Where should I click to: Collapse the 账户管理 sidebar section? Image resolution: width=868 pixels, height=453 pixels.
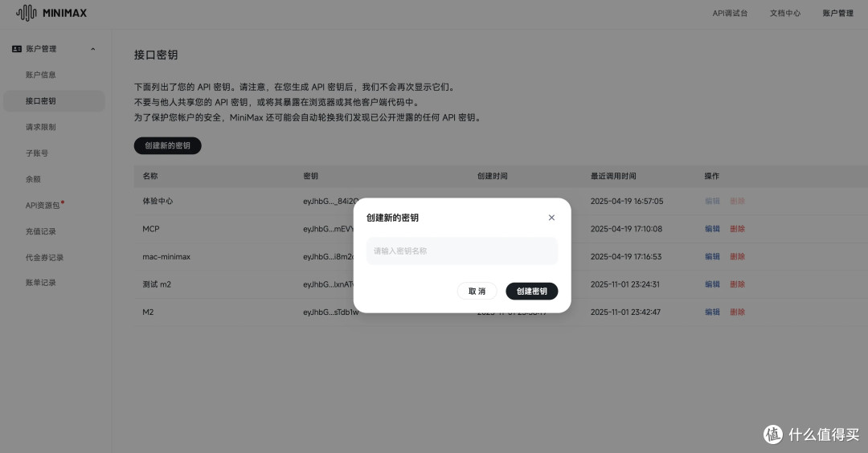click(93, 49)
